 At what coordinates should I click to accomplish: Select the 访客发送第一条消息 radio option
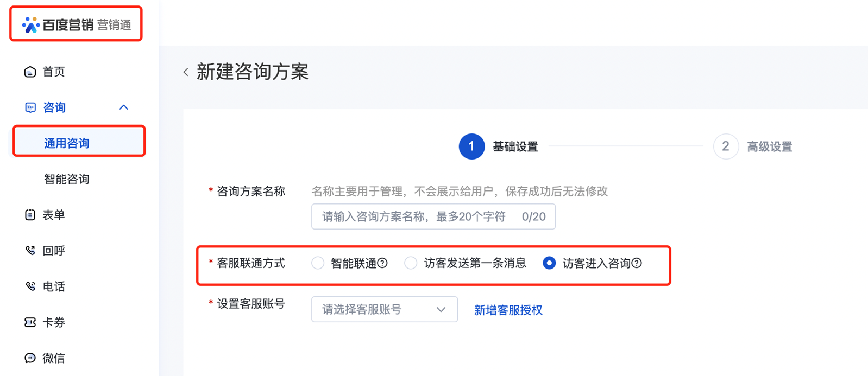pyautogui.click(x=411, y=263)
